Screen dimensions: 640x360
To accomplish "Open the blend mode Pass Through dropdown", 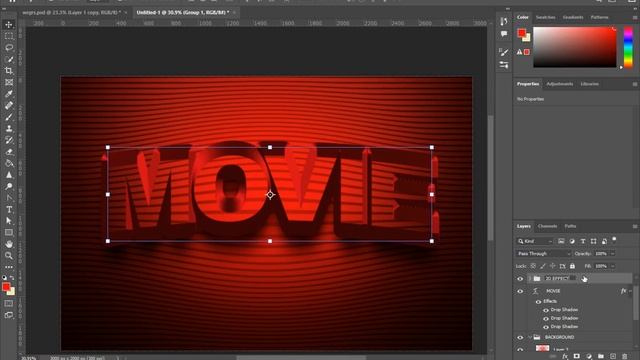I will pos(543,253).
